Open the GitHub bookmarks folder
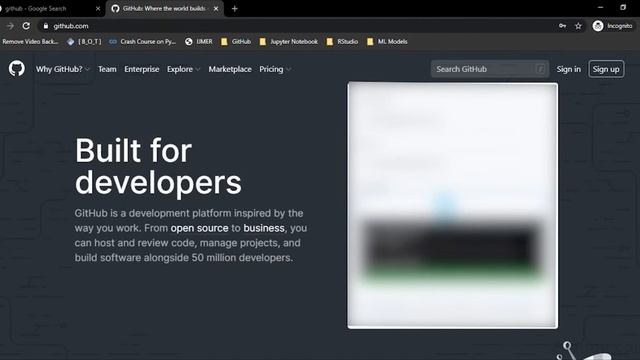The image size is (640, 360). 236,41
